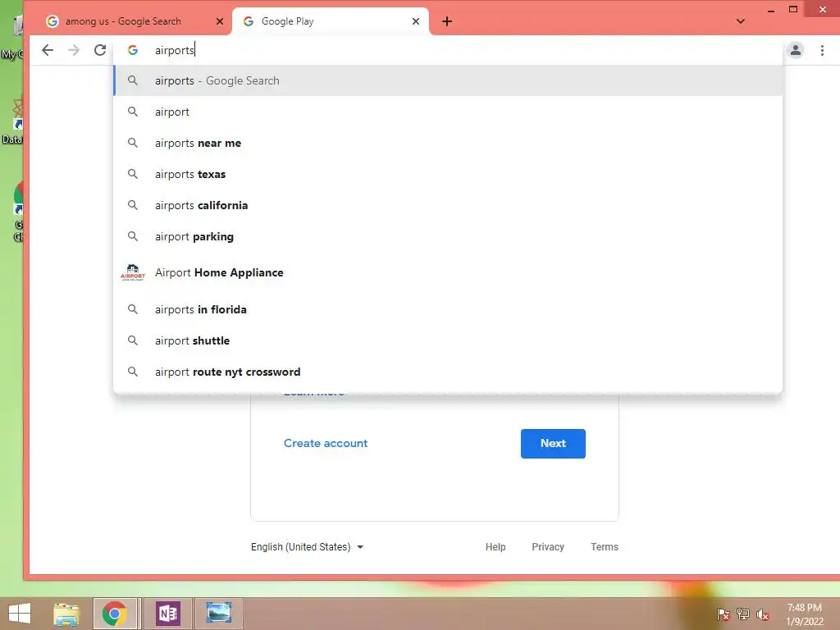Click the network status tray icon
The height and width of the screenshot is (630, 840).
(x=743, y=614)
